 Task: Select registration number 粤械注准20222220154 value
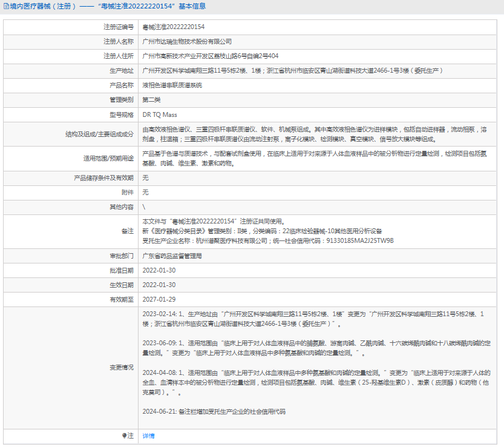(174, 27)
